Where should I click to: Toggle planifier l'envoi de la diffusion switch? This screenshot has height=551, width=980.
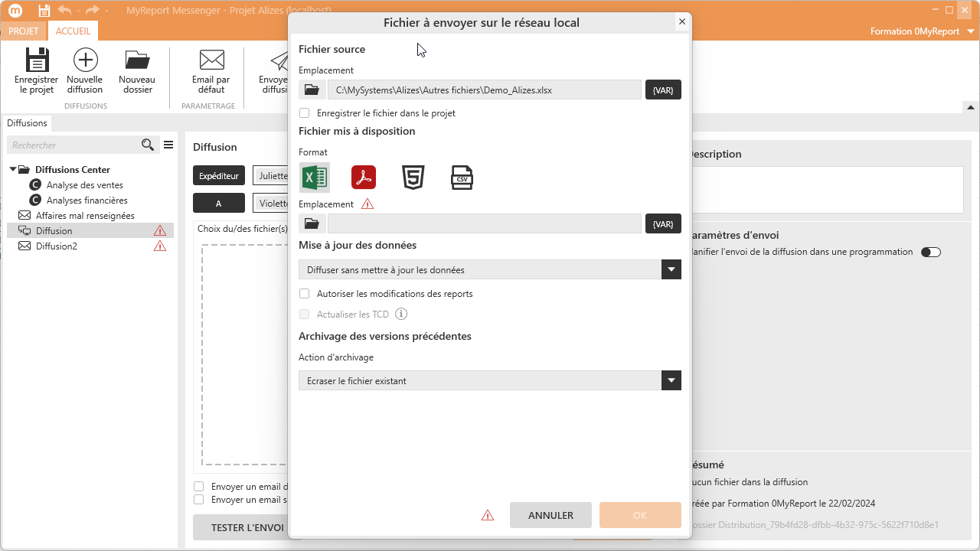click(x=930, y=253)
